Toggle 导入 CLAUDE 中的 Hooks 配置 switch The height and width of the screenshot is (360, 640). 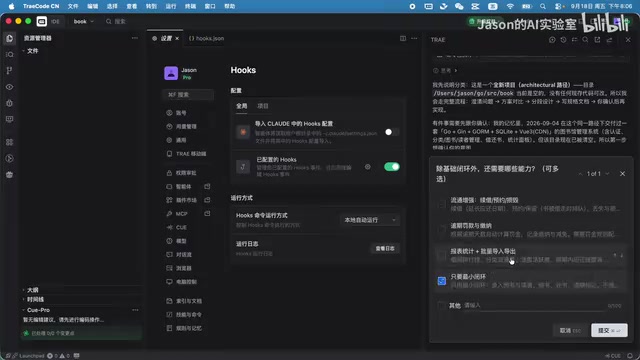coord(392,132)
